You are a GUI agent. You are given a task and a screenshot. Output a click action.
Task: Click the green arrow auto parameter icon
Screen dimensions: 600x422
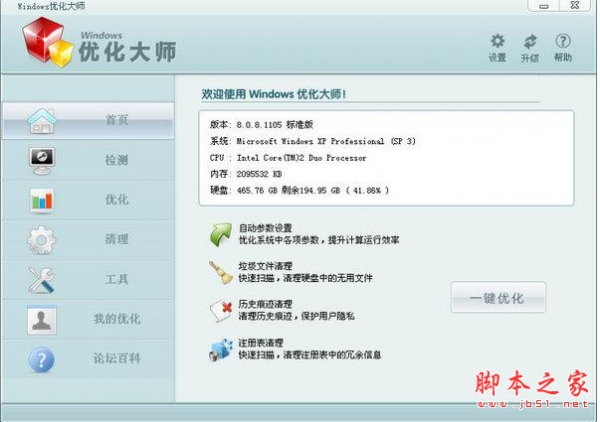click(221, 235)
